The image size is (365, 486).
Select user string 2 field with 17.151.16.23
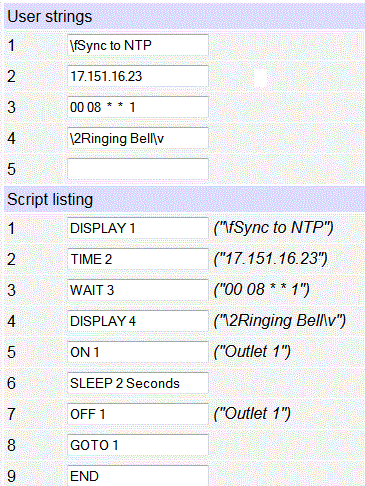tap(138, 76)
